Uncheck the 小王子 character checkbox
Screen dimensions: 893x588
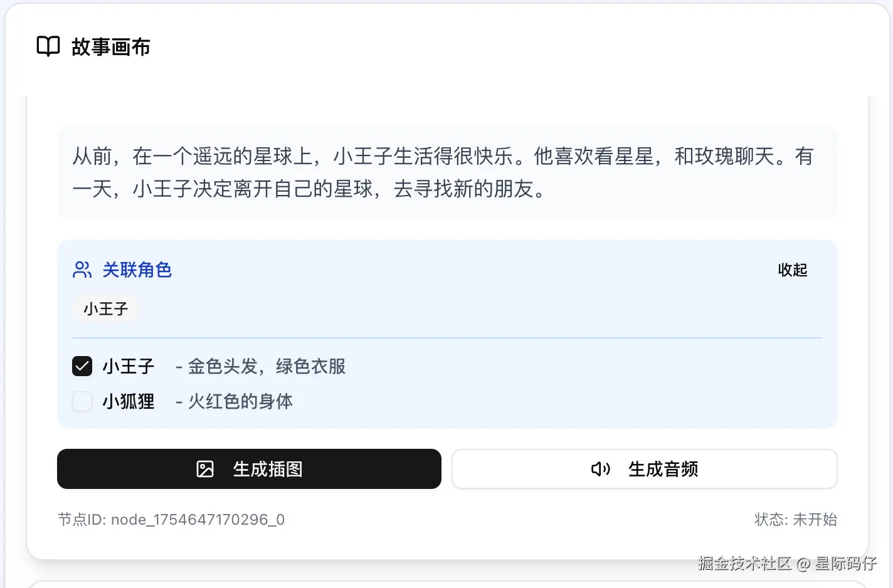[x=82, y=366]
